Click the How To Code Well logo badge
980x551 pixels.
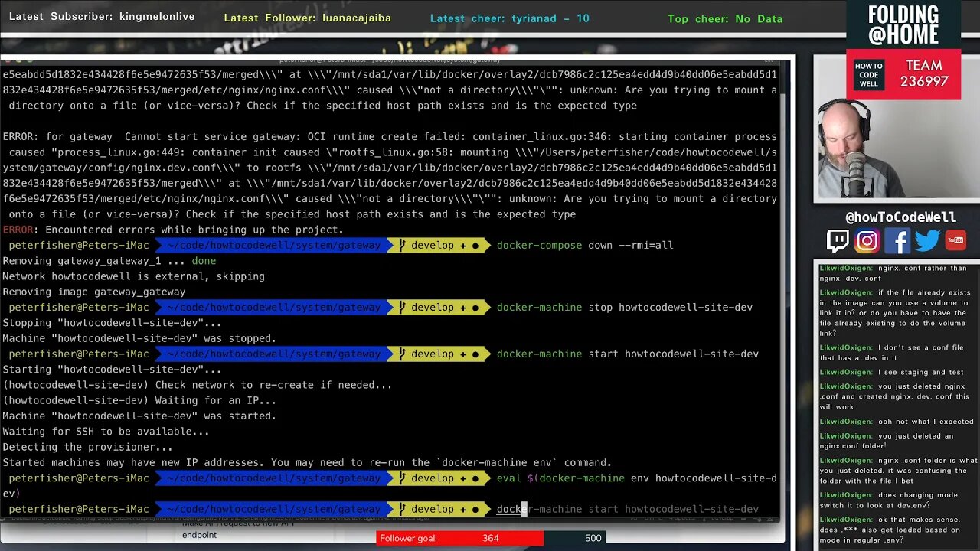868,75
